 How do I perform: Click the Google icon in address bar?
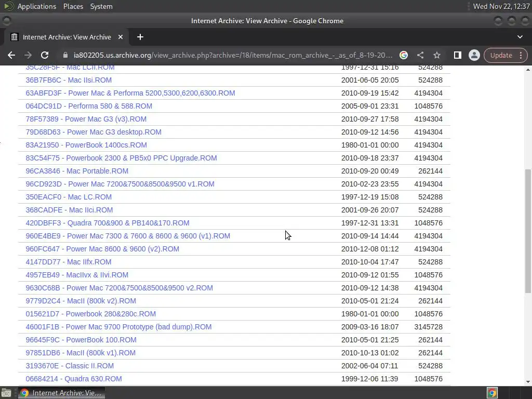pos(403,55)
